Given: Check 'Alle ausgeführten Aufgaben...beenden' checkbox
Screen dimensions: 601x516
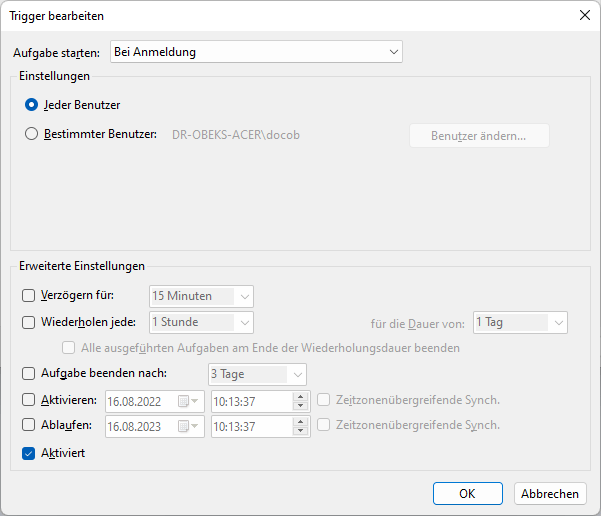Looking at the screenshot, I should (x=69, y=348).
